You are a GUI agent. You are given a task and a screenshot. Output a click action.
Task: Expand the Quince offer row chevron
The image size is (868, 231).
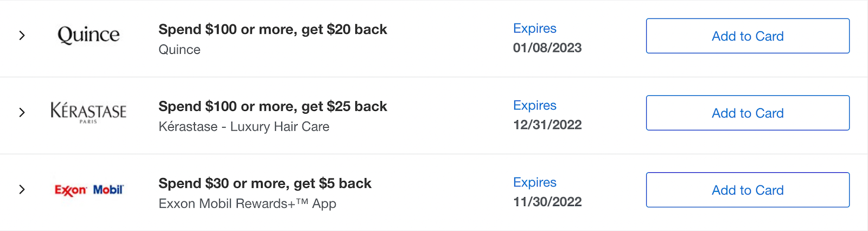coord(22,35)
